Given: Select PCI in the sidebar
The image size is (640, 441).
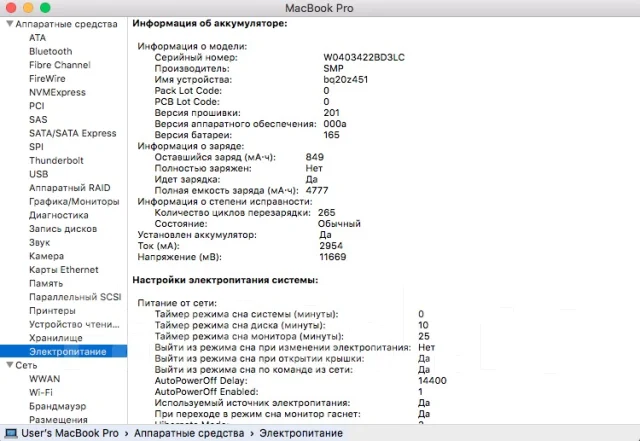Looking at the screenshot, I should tap(37, 106).
